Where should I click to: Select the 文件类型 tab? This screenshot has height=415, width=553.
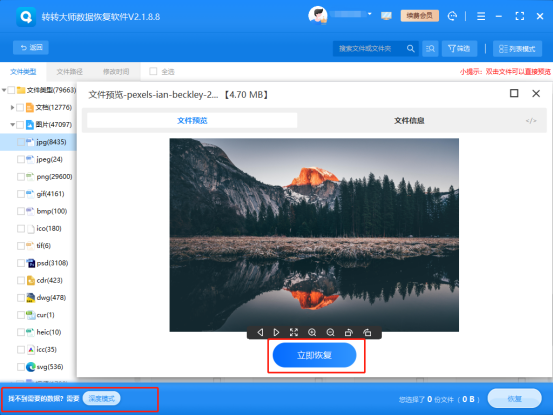pyautogui.click(x=23, y=72)
